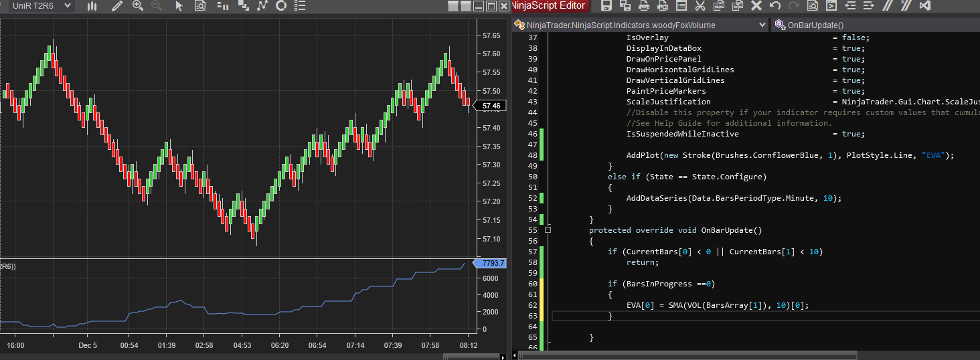This screenshot has height=360, width=980.
Task: Select the pencil drawing tools icon
Action: pos(117,6)
